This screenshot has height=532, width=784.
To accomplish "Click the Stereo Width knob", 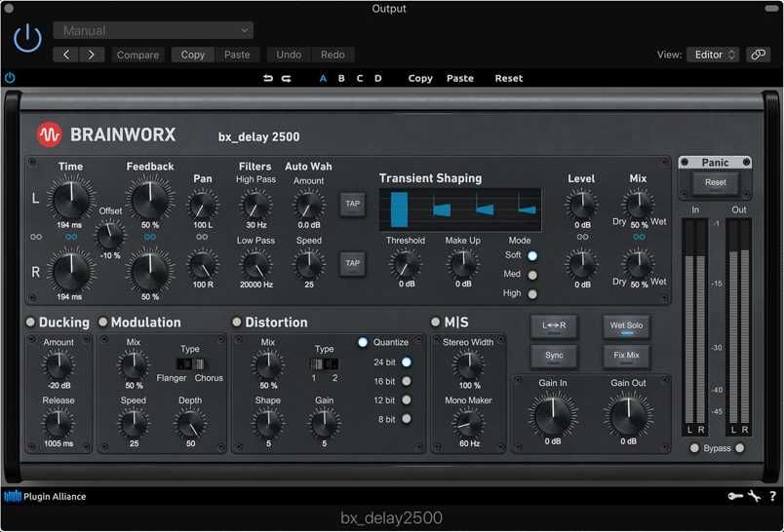I will (x=468, y=365).
